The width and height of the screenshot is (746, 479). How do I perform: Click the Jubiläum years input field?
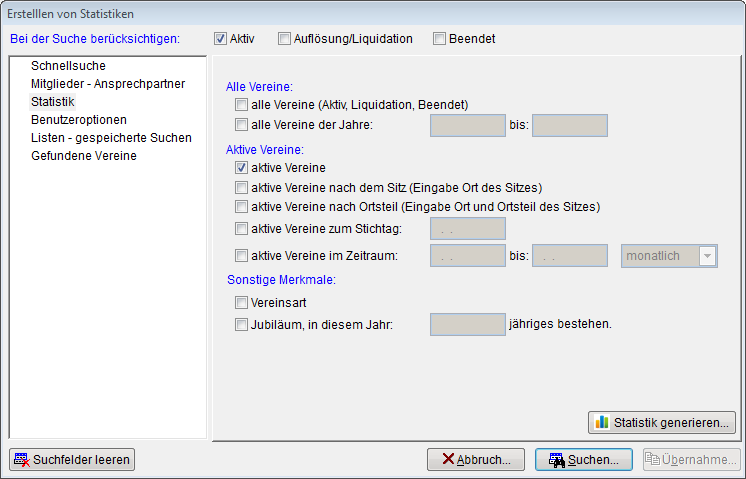(467, 324)
